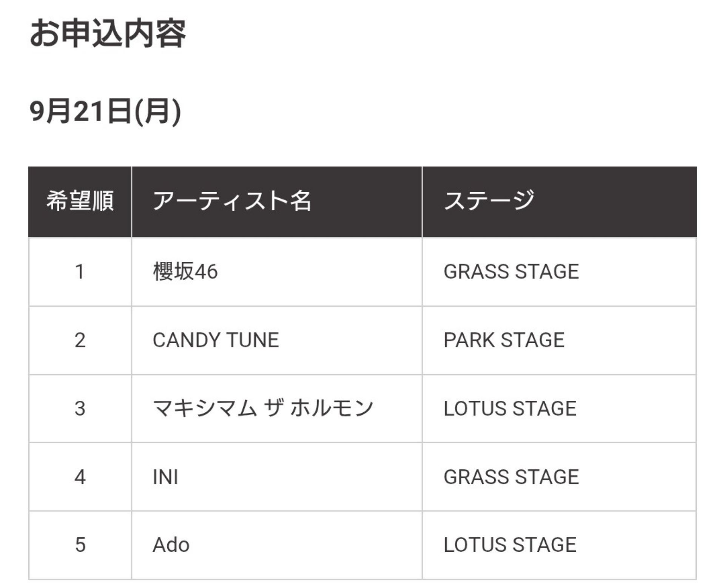Click priority number 4 cell
Screen dimensions: 725x588
coord(80,477)
